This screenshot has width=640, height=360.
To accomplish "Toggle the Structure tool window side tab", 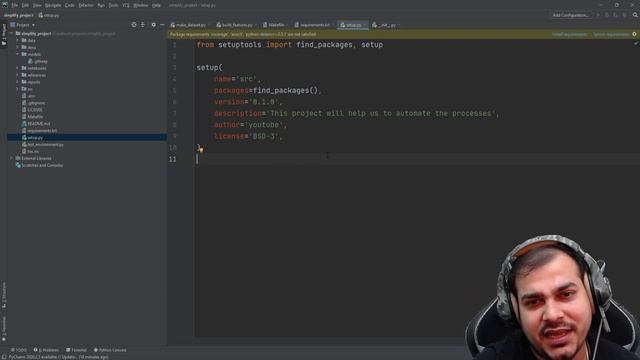I will tap(4, 296).
